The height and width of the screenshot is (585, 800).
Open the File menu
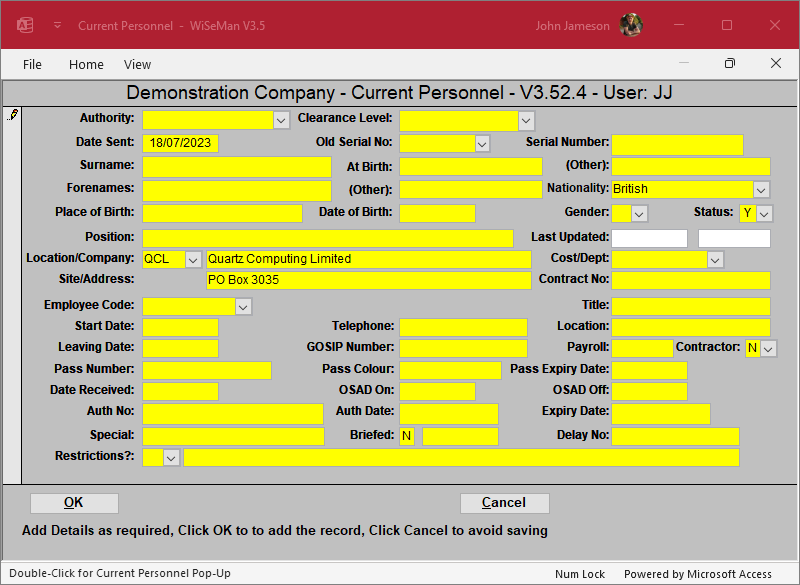(32, 64)
